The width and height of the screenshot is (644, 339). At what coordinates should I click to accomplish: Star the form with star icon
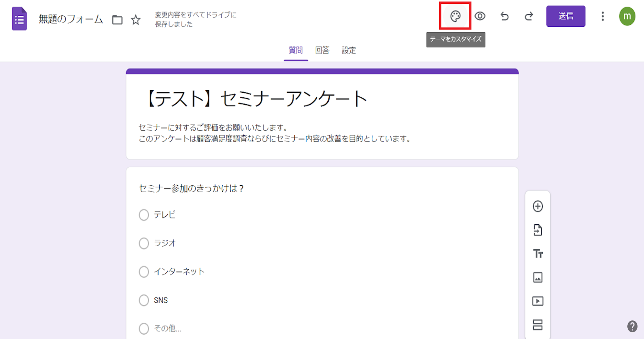coord(136,20)
